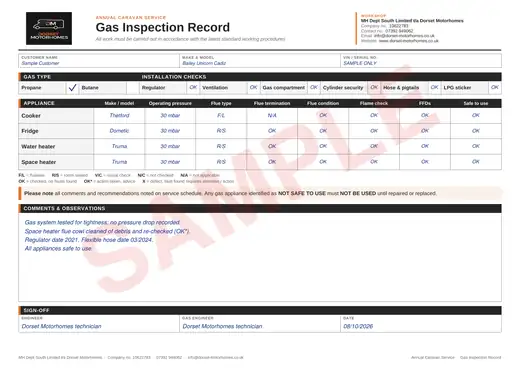Click comment 'Gas system tested for tightness'
Screen dimensions: 520x368
[x=102, y=222]
